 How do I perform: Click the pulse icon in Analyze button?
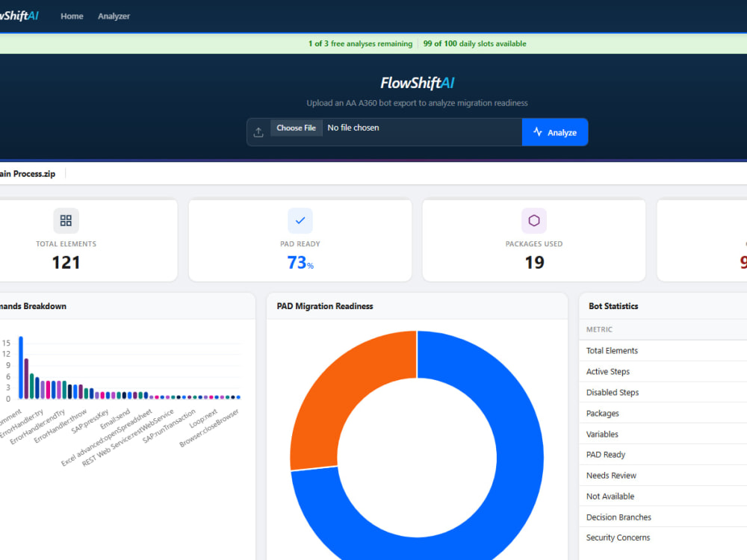click(537, 132)
